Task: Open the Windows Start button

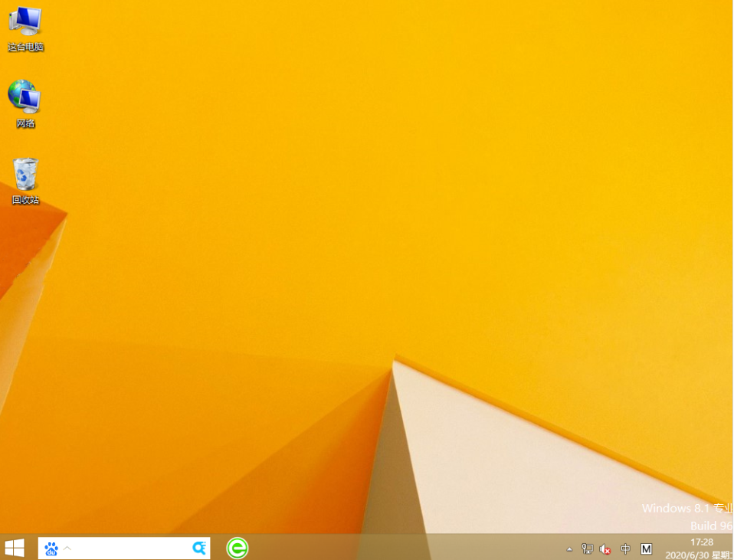Action: [15, 548]
